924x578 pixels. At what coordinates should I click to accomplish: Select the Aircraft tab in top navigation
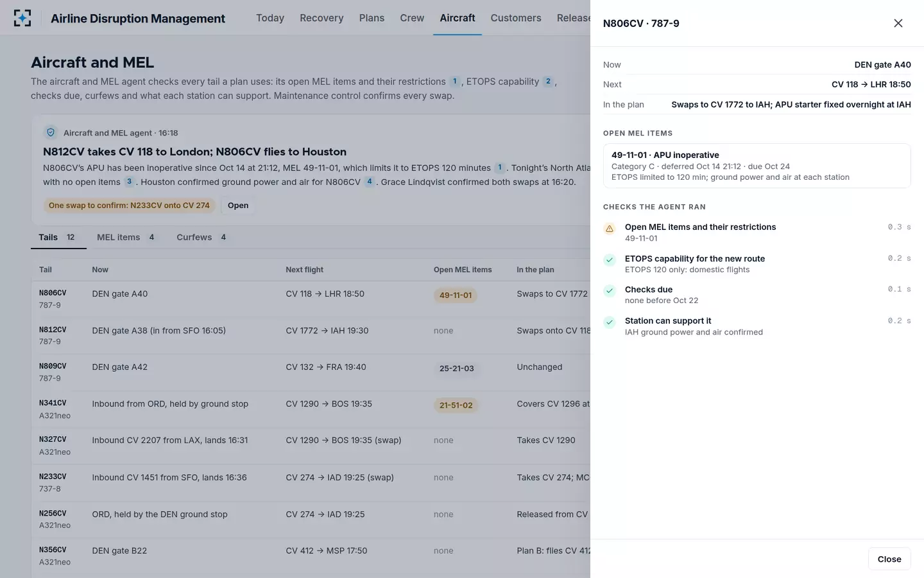point(458,18)
